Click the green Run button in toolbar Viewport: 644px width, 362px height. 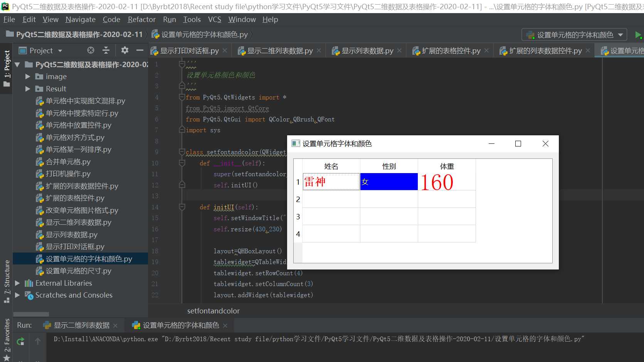pos(638,35)
